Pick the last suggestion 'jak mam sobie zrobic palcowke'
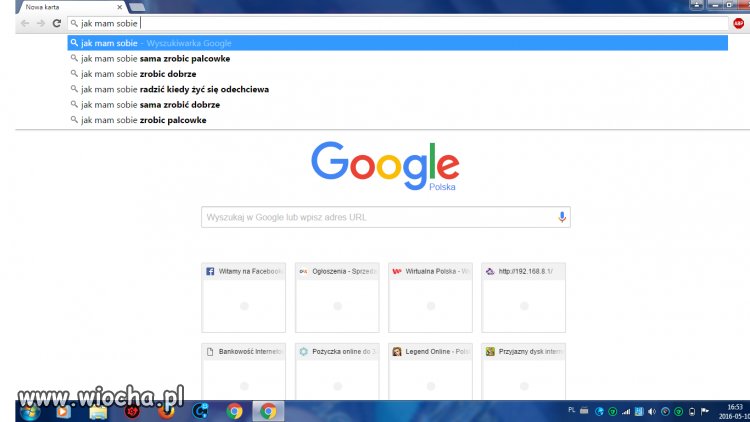The image size is (750, 422). click(397, 120)
